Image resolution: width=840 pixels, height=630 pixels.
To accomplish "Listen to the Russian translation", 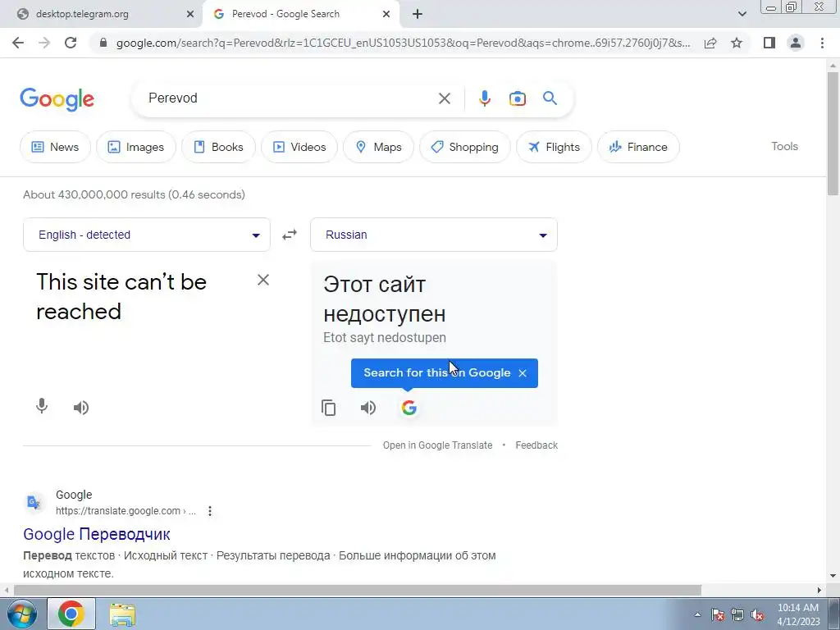I will pyautogui.click(x=368, y=408).
